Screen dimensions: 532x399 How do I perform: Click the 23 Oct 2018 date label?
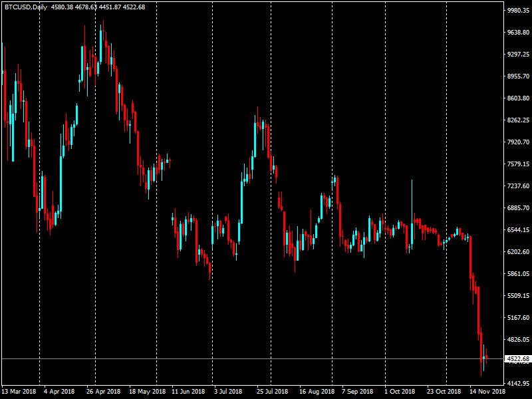pyautogui.click(x=444, y=392)
